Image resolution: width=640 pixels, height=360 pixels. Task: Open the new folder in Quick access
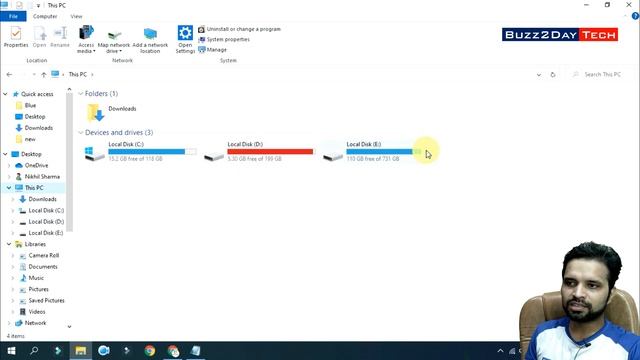30,139
